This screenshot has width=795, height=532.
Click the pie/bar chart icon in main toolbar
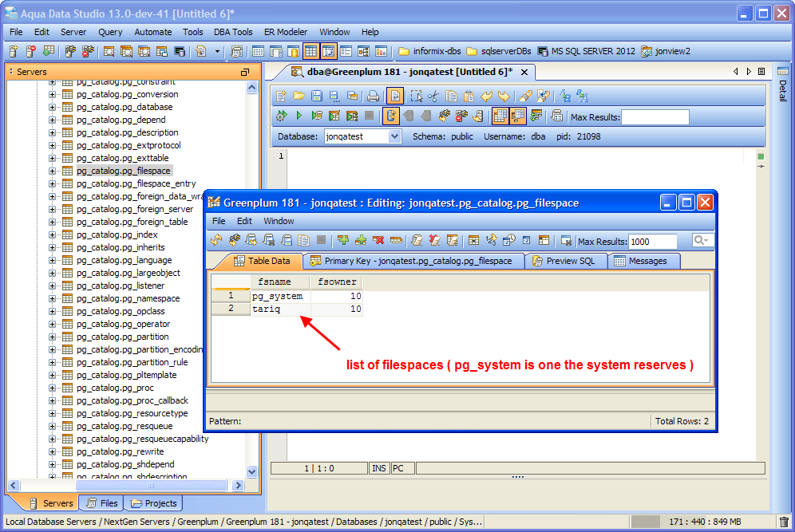(x=382, y=51)
